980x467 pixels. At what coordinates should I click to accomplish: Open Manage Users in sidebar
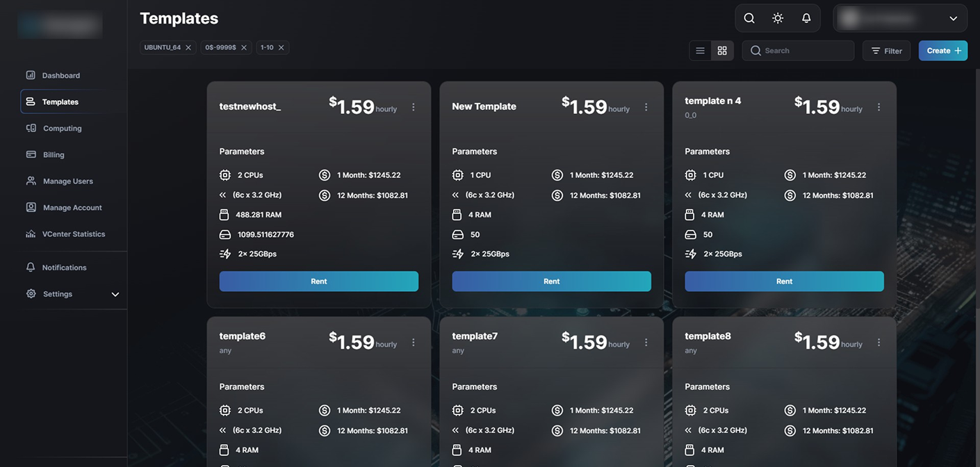click(x=68, y=181)
